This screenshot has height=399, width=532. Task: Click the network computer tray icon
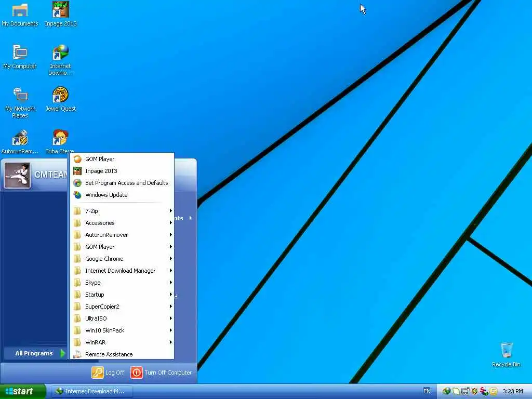465,391
